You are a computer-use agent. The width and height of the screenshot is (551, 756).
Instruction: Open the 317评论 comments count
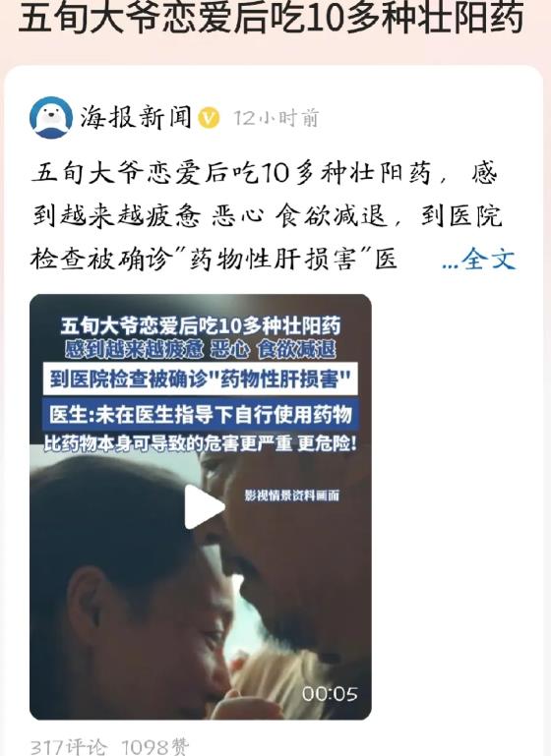(x=68, y=746)
